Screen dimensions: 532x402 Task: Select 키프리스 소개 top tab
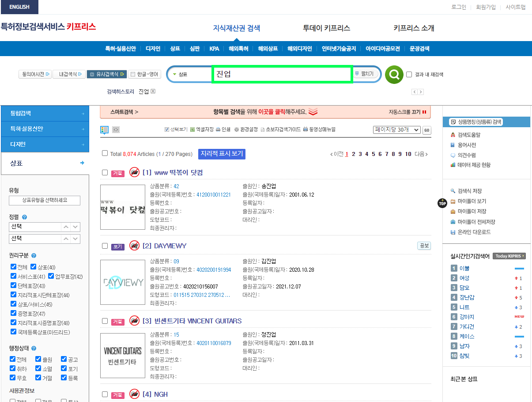(414, 28)
